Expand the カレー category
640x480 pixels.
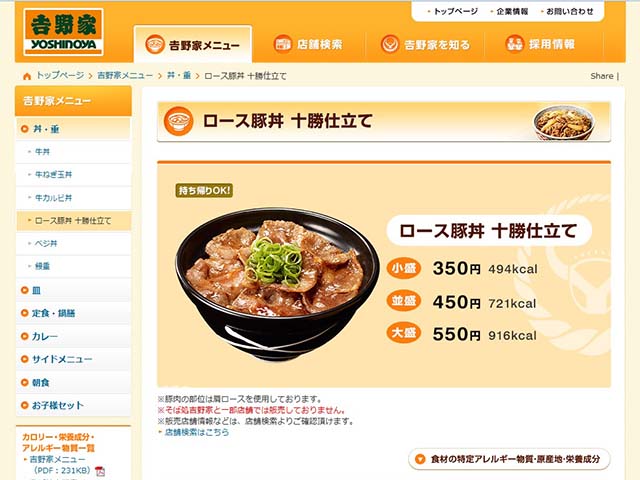pos(73,336)
